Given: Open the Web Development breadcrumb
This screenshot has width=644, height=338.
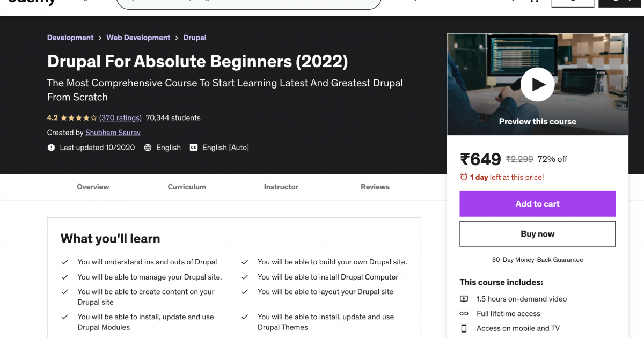Looking at the screenshot, I should click(138, 37).
